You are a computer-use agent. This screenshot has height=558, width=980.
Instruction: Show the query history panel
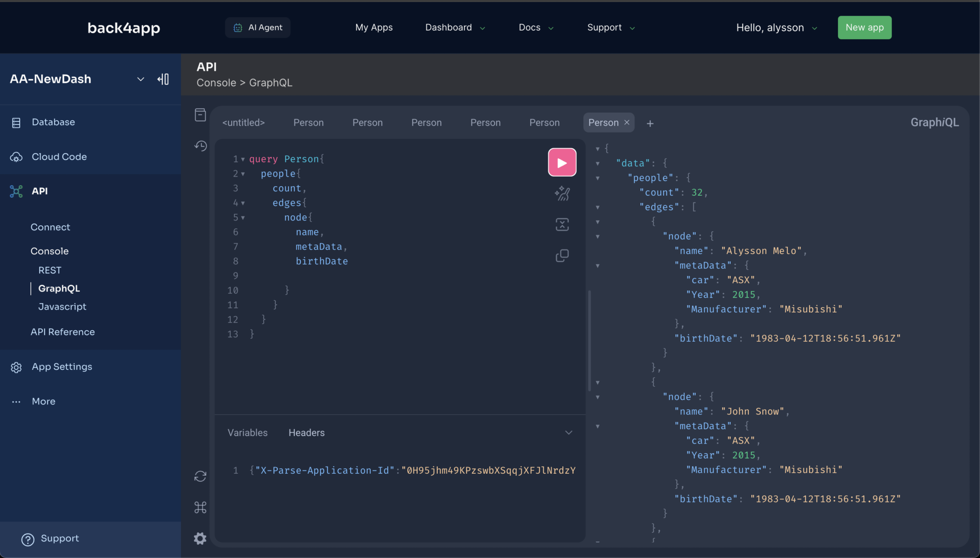coord(200,145)
